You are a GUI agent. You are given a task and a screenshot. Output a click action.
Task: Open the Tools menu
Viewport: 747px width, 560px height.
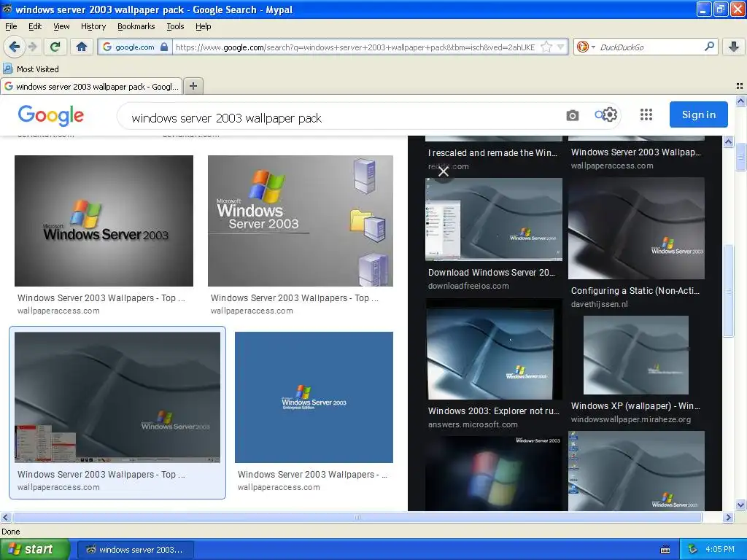175,26
